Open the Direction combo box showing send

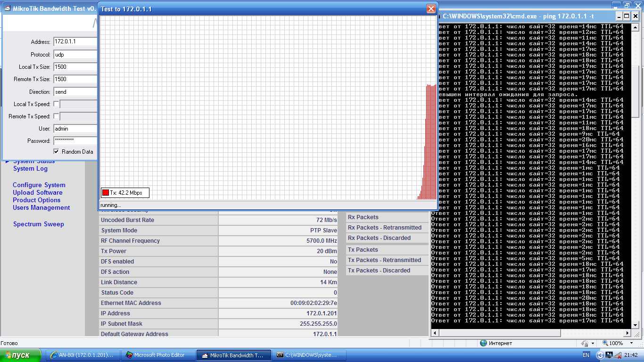pyautogui.click(x=75, y=92)
